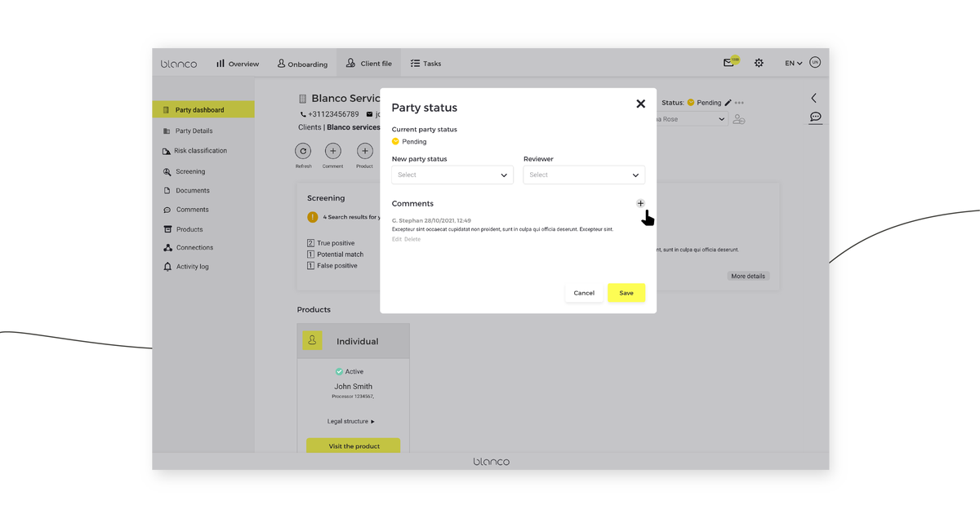Save the party status changes
Image resolution: width=980 pixels, height=514 pixels.
[x=626, y=292]
